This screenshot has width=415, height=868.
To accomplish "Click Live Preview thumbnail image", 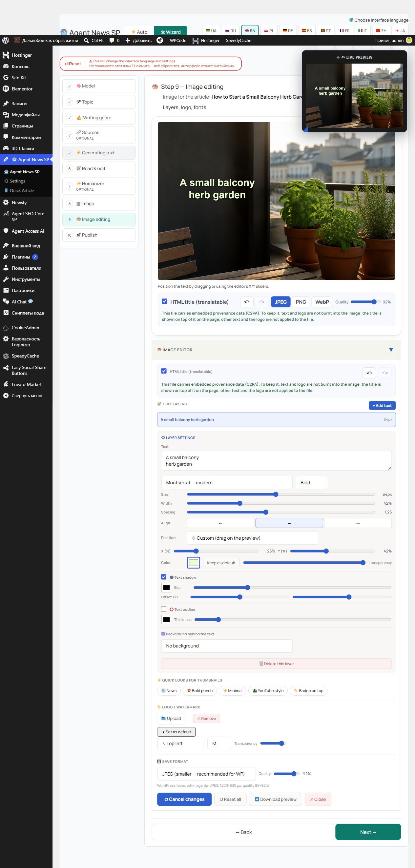I will click(354, 96).
